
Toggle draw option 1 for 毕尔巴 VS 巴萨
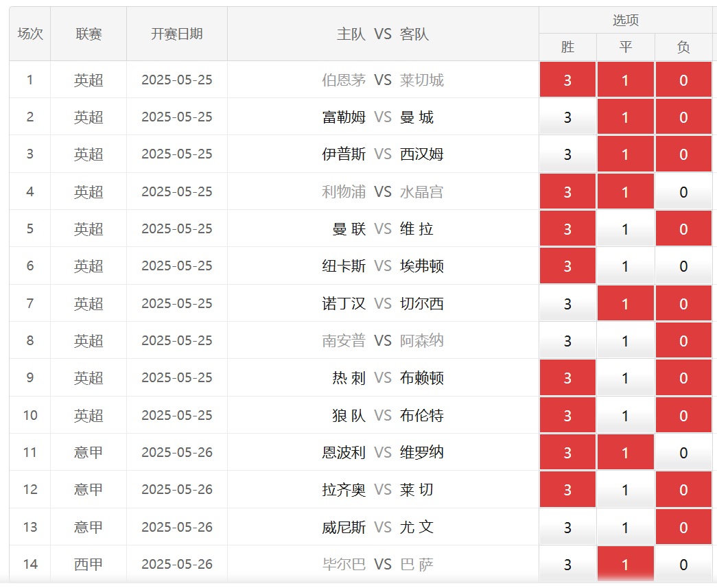pyautogui.click(x=626, y=564)
